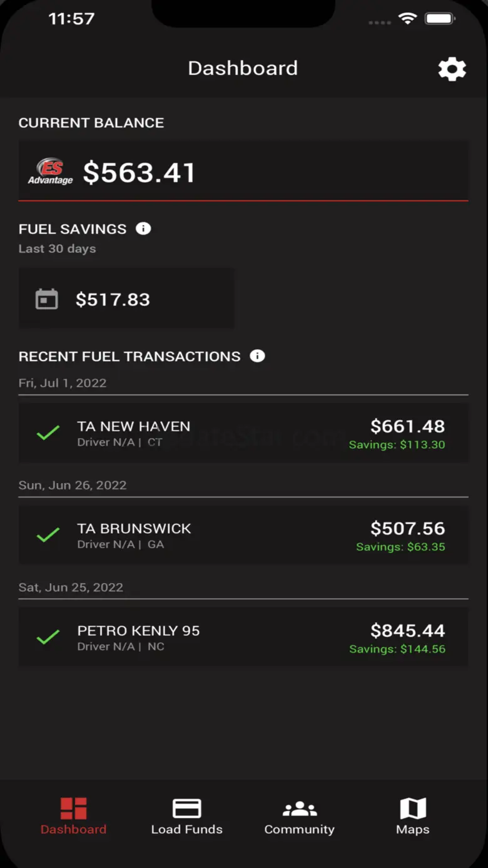Click the Savings: $113.30 text

click(x=397, y=445)
